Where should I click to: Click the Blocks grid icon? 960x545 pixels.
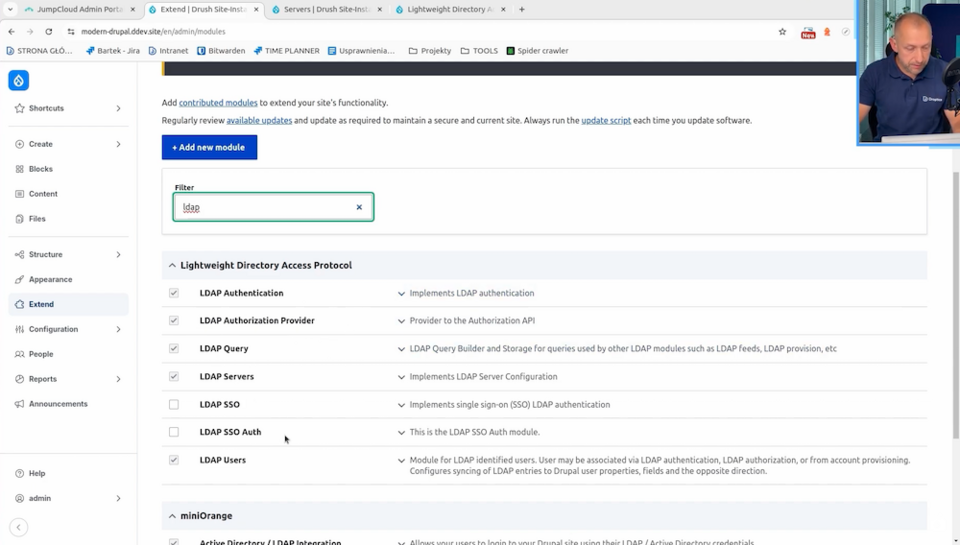20,169
